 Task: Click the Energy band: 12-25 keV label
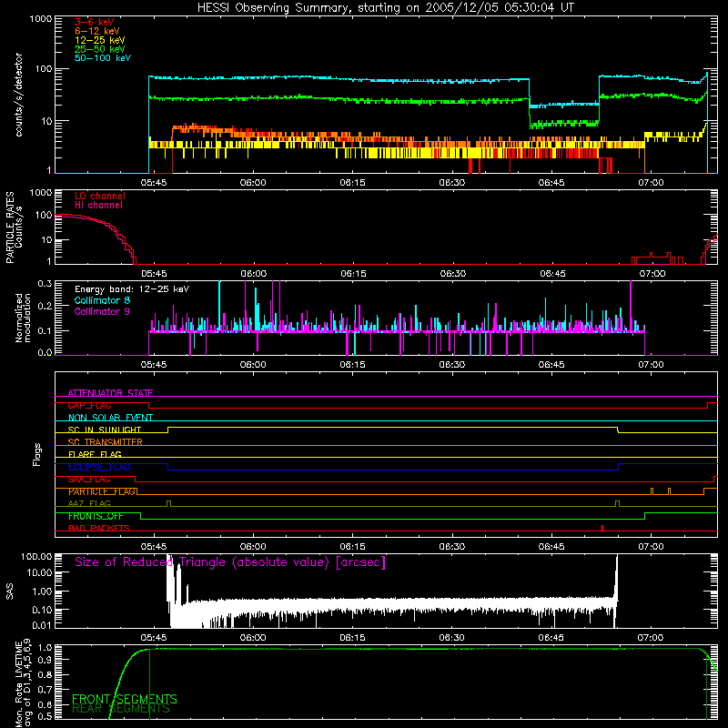pos(132,289)
